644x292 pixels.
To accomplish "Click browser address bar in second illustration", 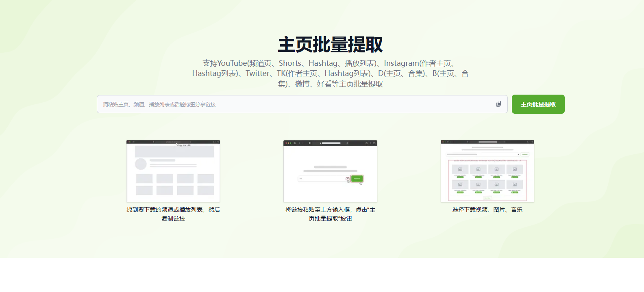I will (x=331, y=143).
